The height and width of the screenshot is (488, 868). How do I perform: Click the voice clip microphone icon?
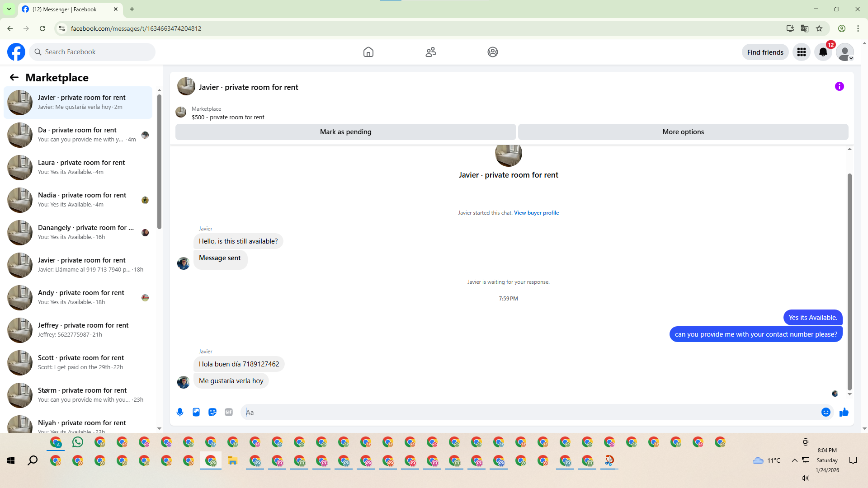coord(180,412)
